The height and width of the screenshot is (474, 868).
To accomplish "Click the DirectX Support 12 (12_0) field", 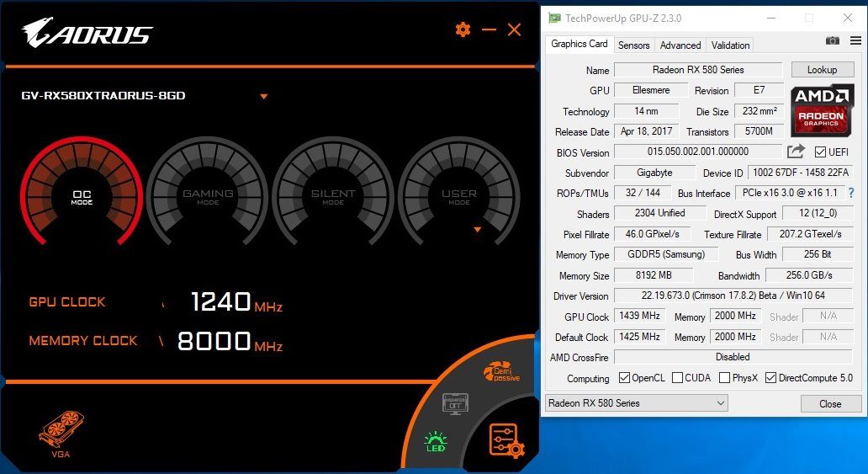I will click(818, 214).
